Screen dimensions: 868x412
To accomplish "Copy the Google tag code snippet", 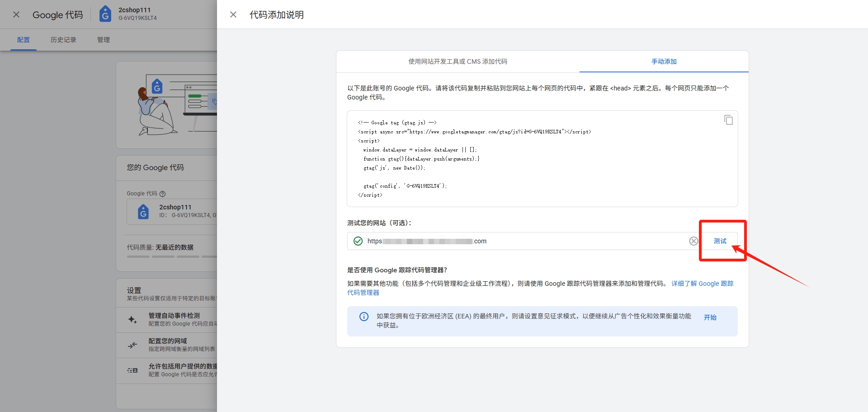I will click(728, 120).
